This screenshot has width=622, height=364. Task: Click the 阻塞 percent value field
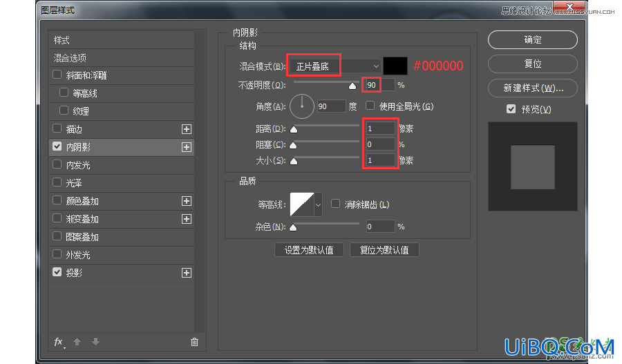point(380,144)
